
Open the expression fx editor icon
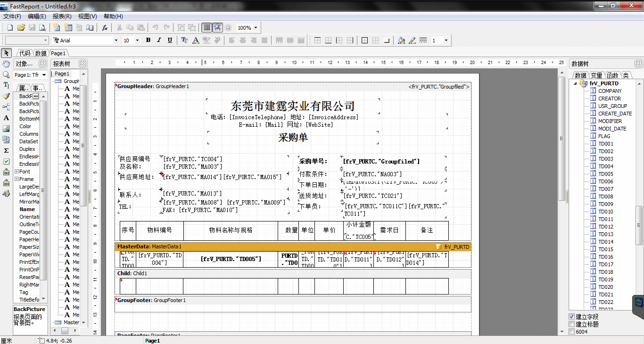point(105,28)
